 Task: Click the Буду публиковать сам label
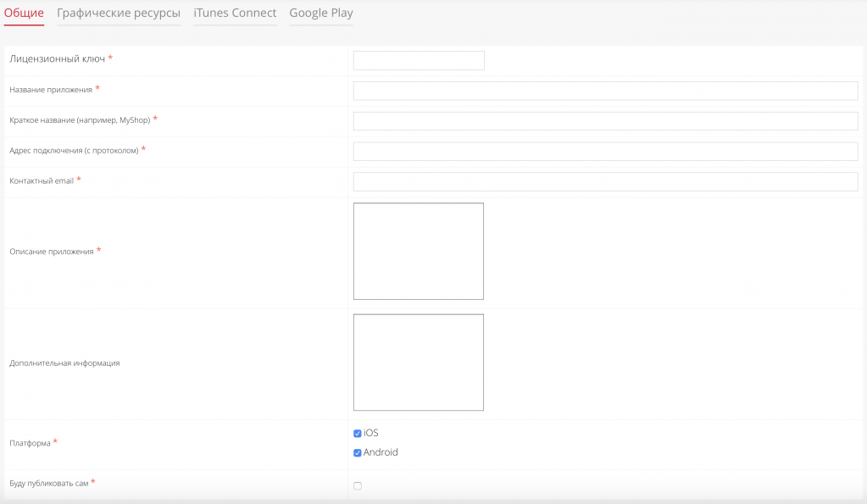click(x=48, y=484)
